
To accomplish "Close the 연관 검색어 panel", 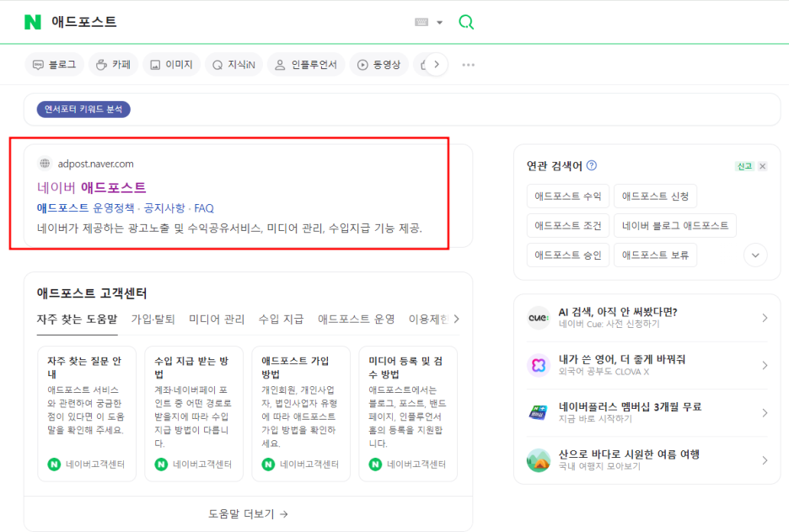I will click(x=763, y=166).
